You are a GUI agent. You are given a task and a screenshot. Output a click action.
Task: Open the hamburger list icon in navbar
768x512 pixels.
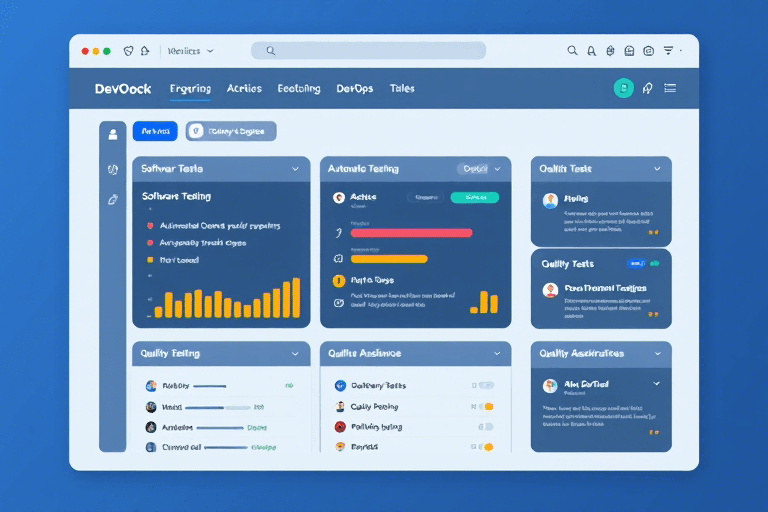tap(670, 88)
